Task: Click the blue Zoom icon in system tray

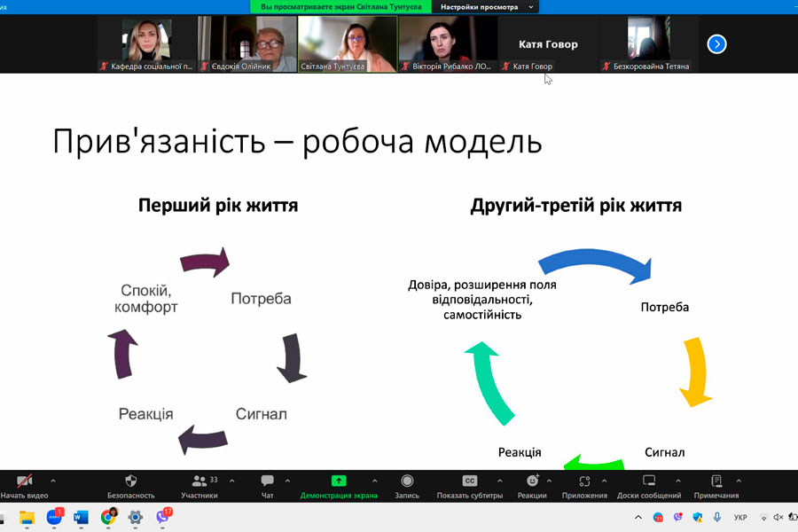Action: [658, 518]
